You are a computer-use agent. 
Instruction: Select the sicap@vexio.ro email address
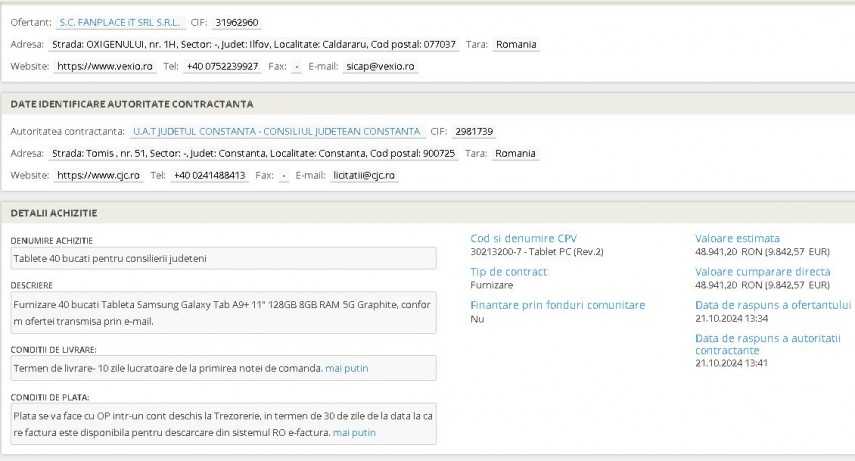379,66
